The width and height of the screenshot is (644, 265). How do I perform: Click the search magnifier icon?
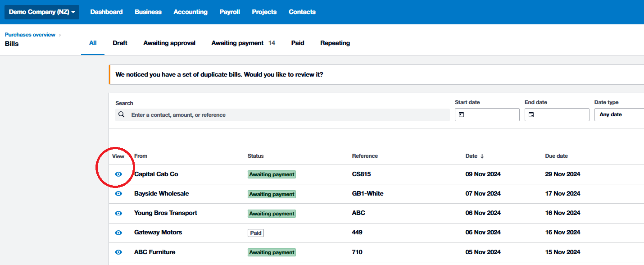[x=122, y=114]
